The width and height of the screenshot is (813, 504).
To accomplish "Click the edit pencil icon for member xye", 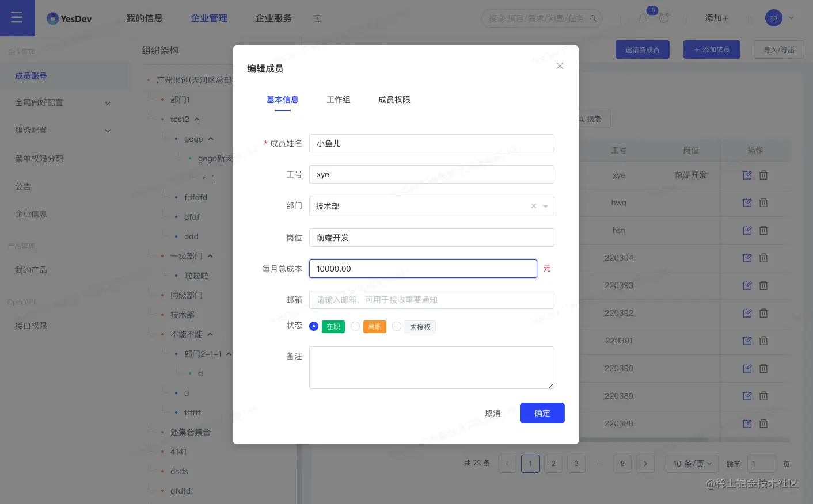I will tap(747, 175).
